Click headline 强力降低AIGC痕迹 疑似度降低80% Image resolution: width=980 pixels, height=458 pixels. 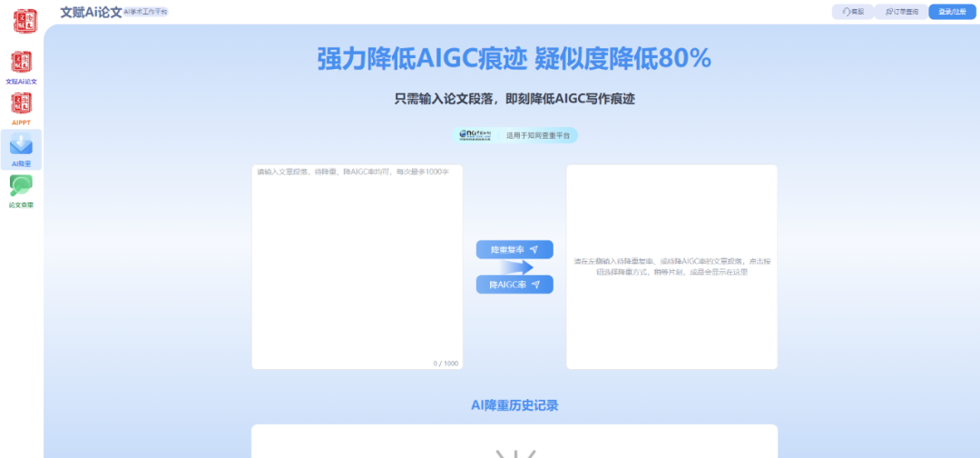(x=514, y=59)
